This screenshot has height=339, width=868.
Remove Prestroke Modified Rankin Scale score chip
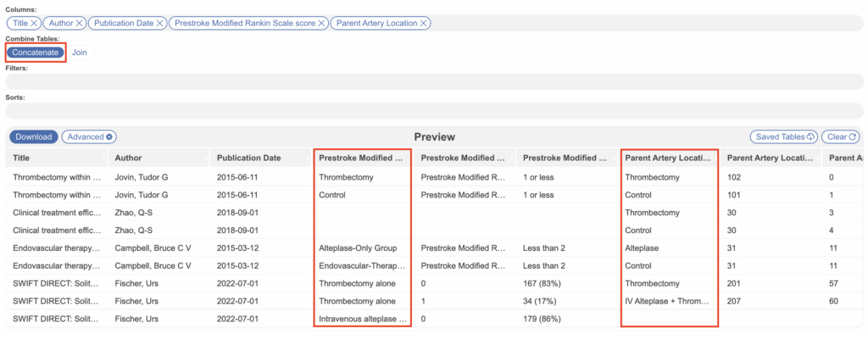322,23
